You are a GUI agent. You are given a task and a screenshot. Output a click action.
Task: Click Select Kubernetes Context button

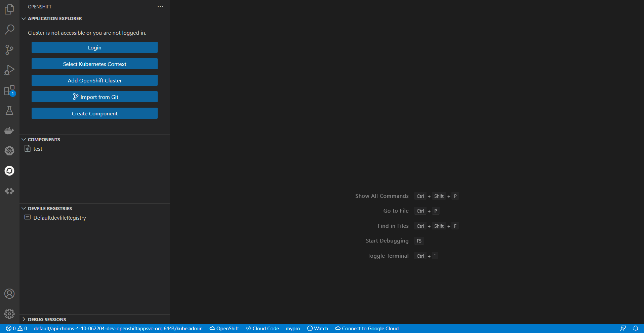pos(94,64)
